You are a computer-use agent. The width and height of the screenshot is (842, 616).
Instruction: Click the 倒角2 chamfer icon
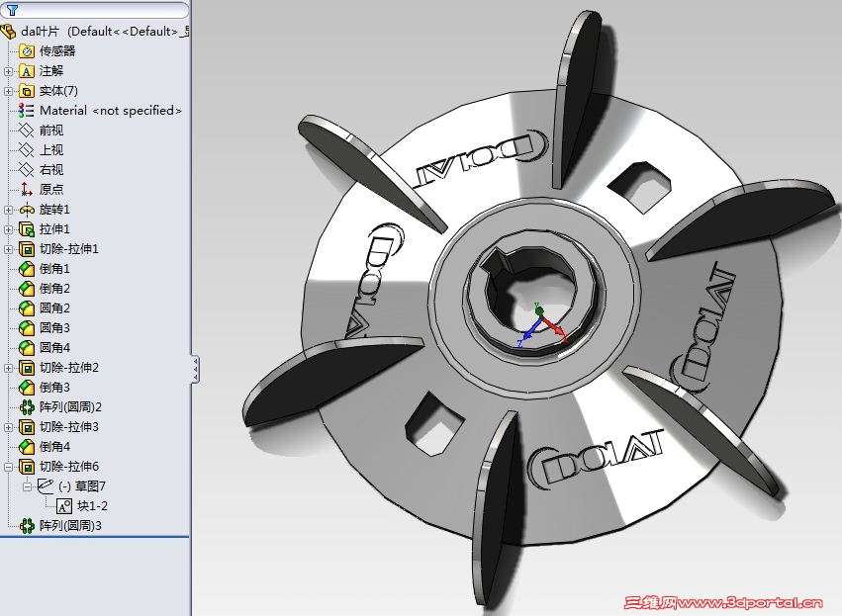(x=27, y=289)
